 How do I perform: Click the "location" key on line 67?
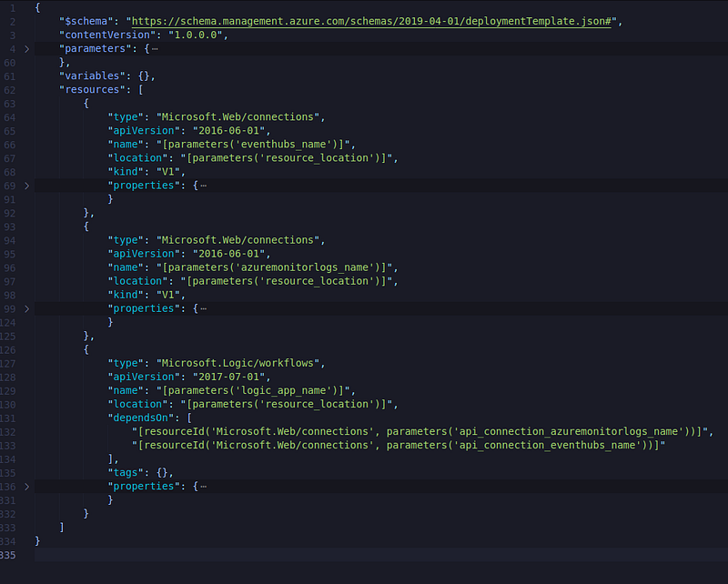click(x=138, y=158)
